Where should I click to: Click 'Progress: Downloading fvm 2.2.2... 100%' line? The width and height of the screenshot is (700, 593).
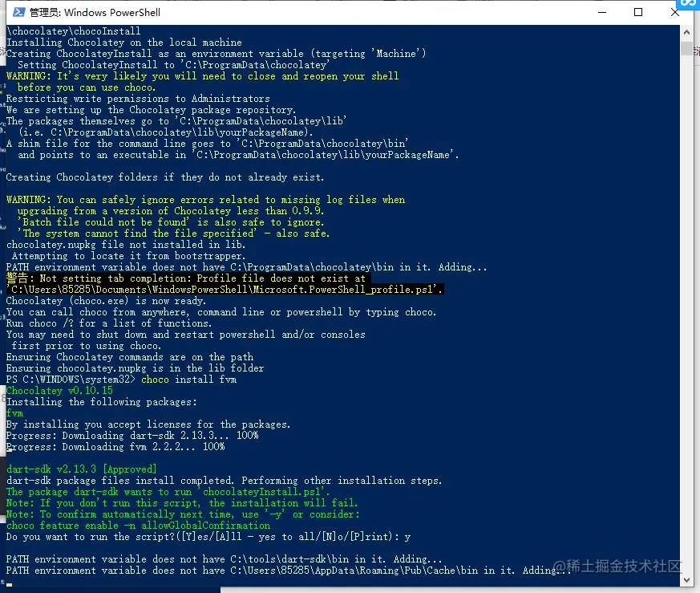(115, 447)
